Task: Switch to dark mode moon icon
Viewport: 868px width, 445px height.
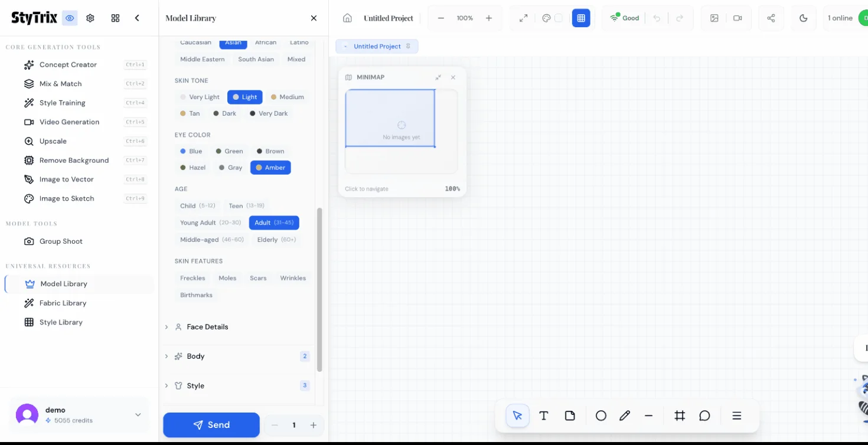Action: (803, 18)
